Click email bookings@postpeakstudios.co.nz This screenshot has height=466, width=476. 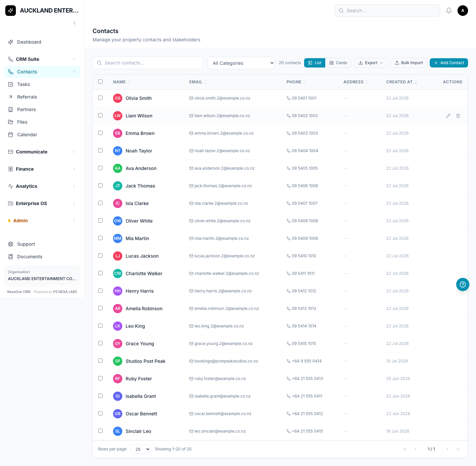[x=226, y=361]
